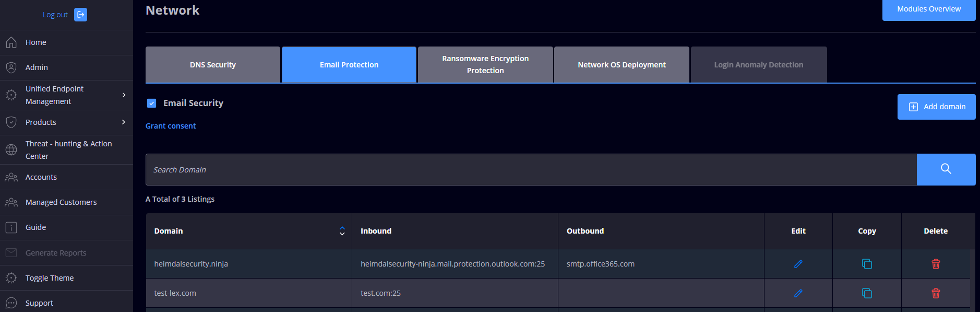Click the Managed Customers people icon

[11, 202]
